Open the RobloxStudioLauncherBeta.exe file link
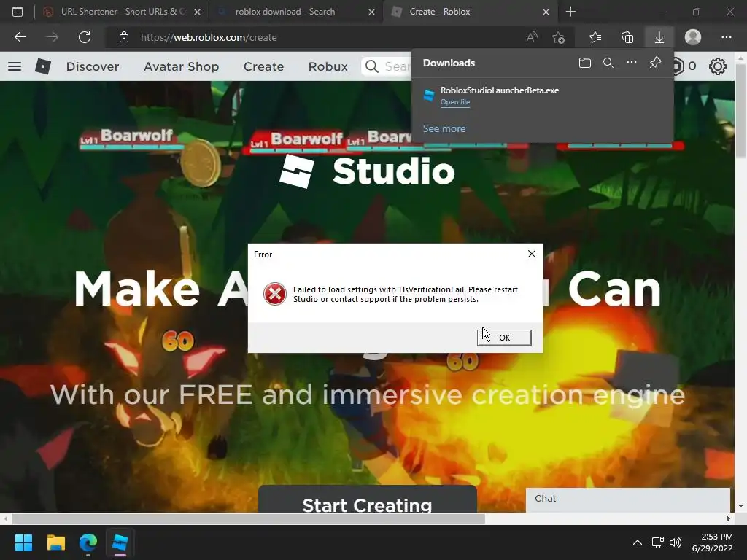 pos(455,102)
